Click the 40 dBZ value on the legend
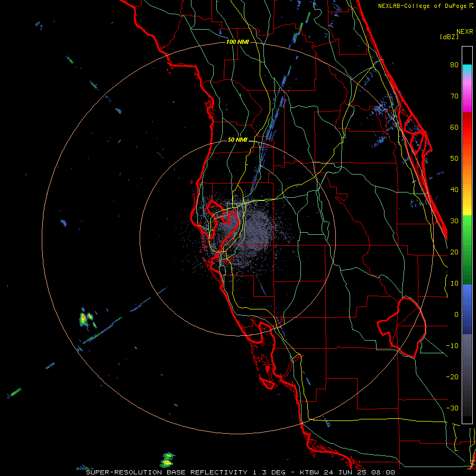Screen dimensions: 476x476 point(454,190)
